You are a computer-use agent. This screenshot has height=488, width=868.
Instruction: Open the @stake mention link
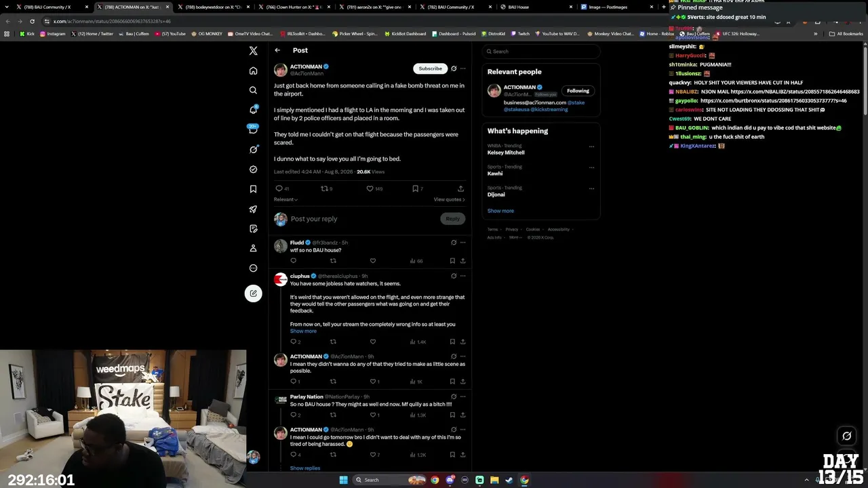(x=576, y=102)
